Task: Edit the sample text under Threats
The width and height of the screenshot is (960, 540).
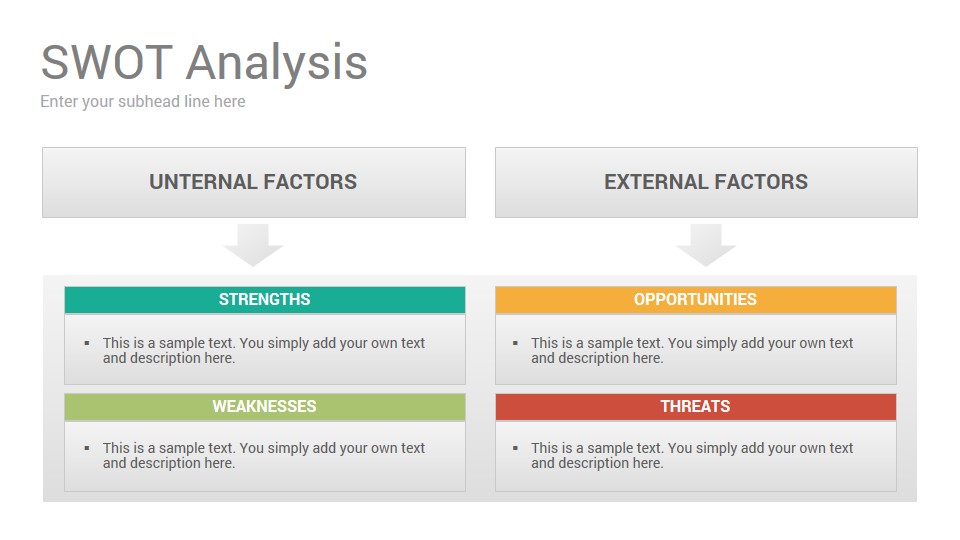Action: tap(692, 456)
